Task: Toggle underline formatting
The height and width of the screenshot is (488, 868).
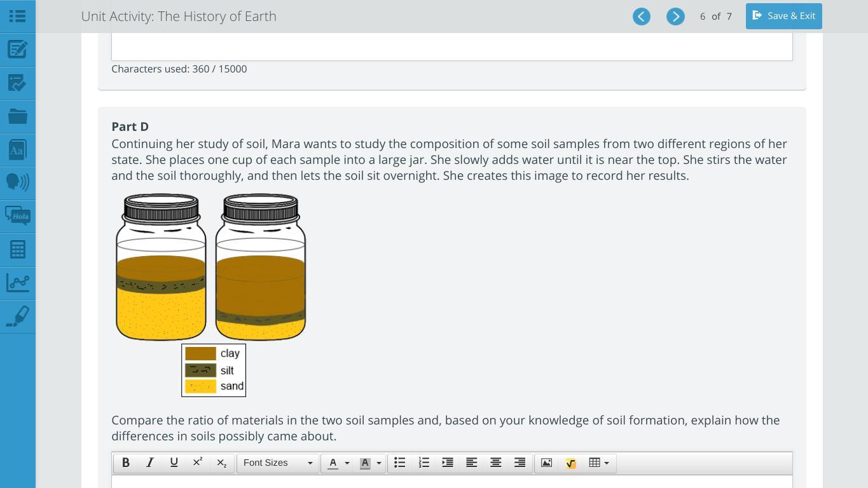Action: 174,463
